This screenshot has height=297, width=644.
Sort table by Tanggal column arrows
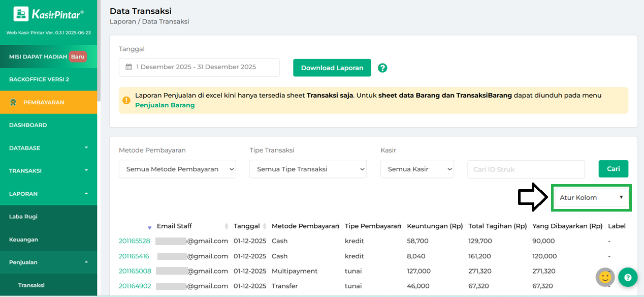point(264,226)
